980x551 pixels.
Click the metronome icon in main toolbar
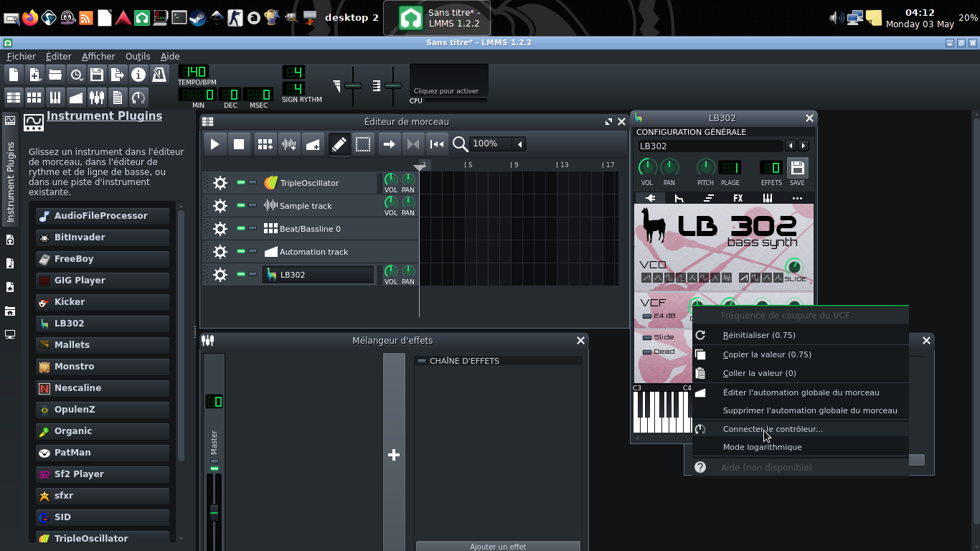pyautogui.click(x=159, y=75)
